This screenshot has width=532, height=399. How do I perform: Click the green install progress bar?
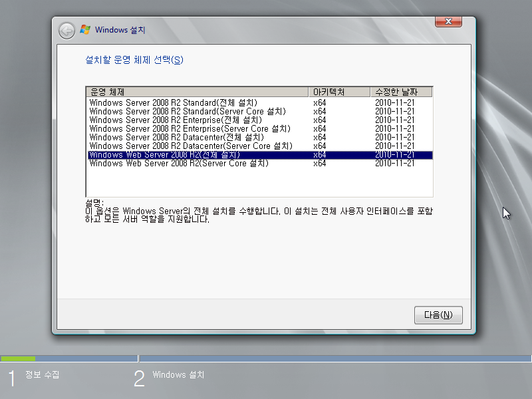[x=18, y=358]
